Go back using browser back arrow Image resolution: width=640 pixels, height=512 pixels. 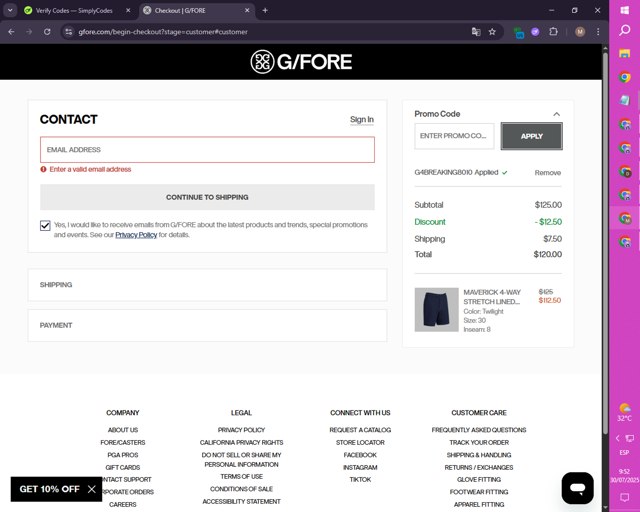pyautogui.click(x=11, y=32)
